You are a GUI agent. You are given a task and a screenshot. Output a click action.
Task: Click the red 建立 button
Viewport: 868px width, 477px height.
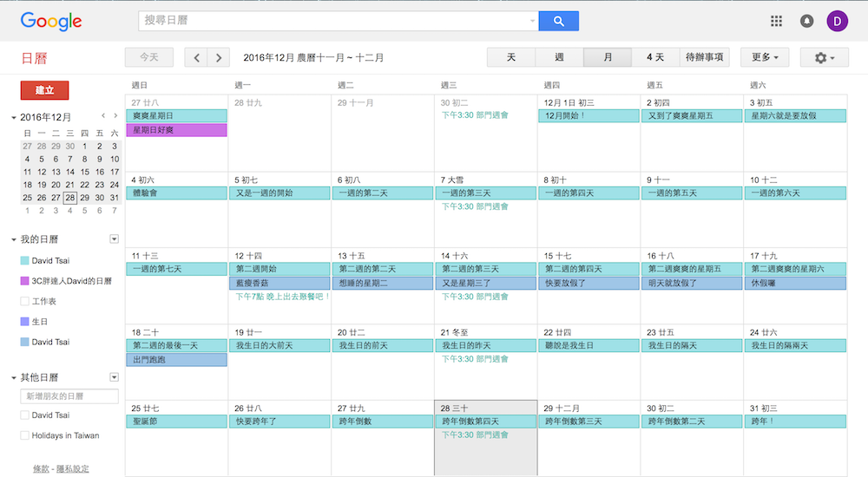(x=44, y=90)
